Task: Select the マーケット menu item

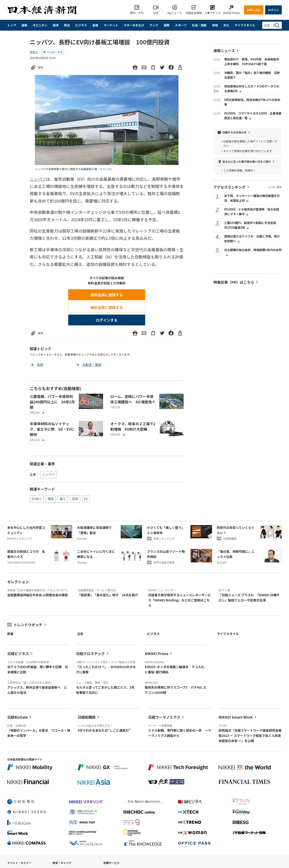Action: (x=111, y=25)
